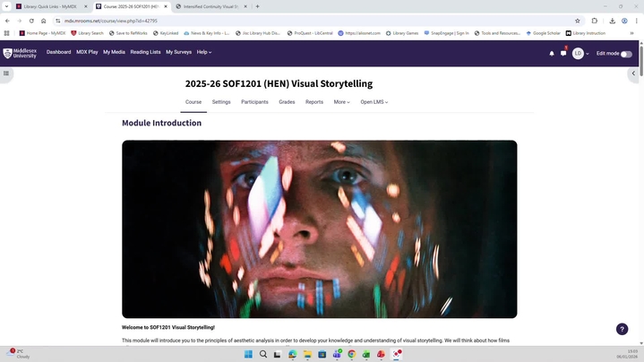Expand the Open LMS dropdown
Screen dimensions: 644x362
click(x=374, y=102)
